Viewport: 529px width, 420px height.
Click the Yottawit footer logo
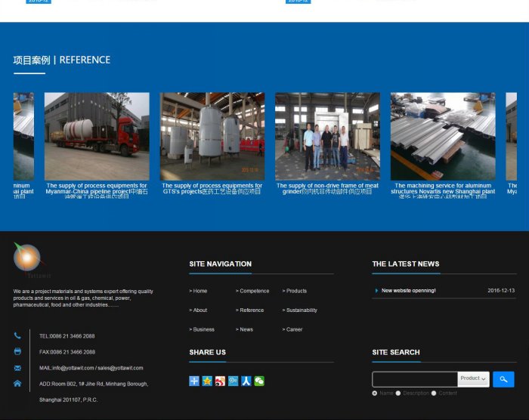tap(30, 261)
